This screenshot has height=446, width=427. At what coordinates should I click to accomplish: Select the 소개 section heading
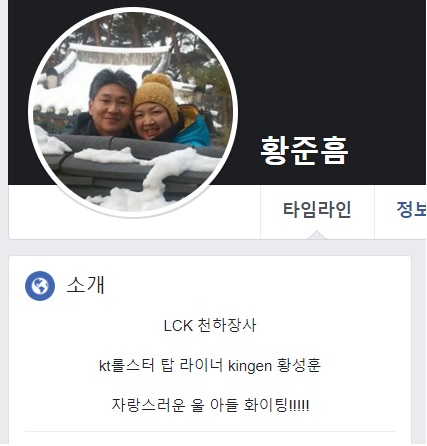[86, 285]
